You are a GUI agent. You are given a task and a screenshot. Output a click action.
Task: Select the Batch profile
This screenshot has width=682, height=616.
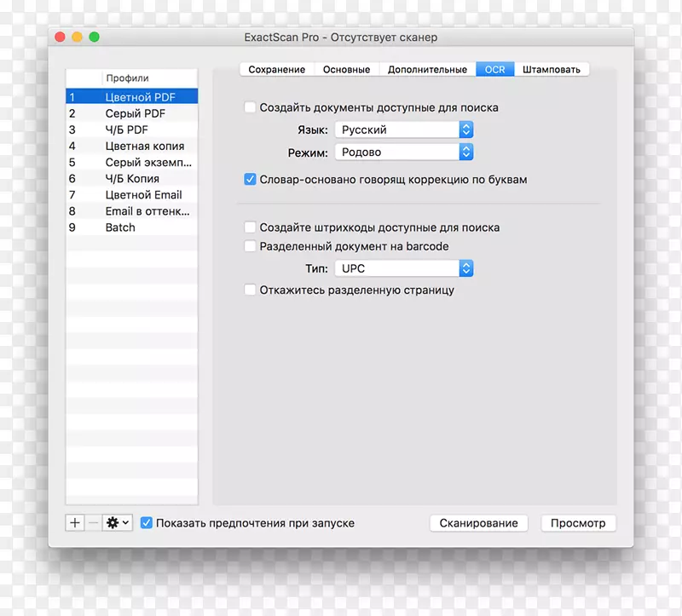tap(132, 227)
